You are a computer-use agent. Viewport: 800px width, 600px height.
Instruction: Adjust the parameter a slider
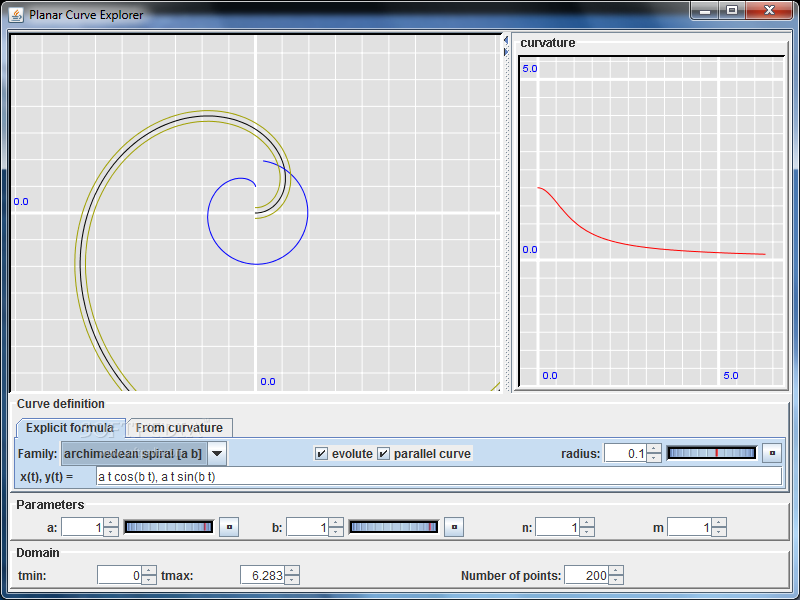[x=169, y=527]
